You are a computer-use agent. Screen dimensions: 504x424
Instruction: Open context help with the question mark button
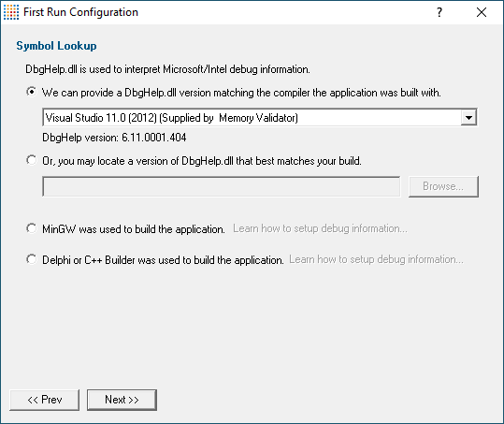pos(439,12)
